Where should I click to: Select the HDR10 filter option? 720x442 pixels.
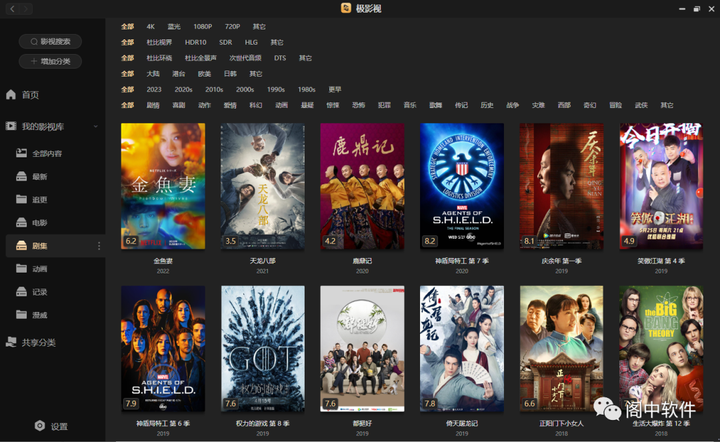click(x=197, y=43)
